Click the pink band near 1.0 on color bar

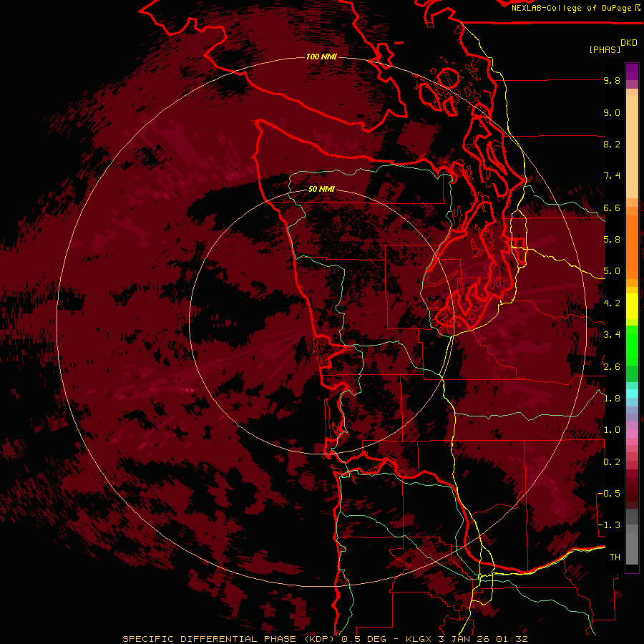[632, 433]
